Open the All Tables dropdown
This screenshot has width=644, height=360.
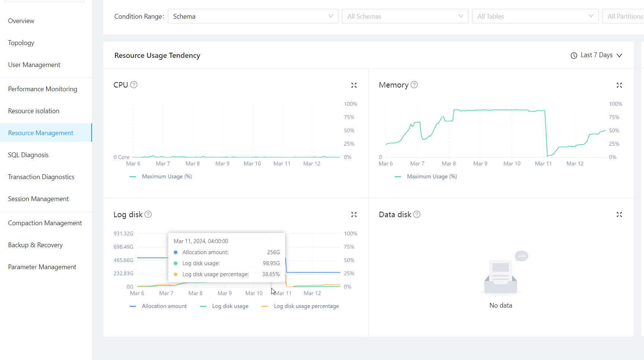(535, 16)
